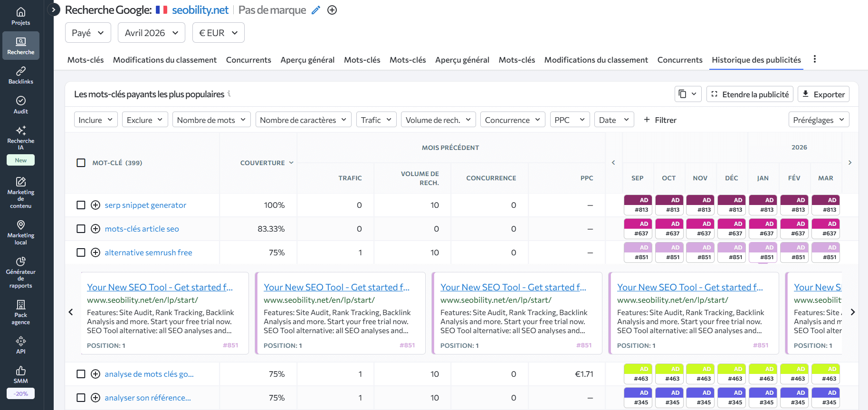Open Payé search type dropdown
Viewport: 868px width, 410px height.
pyautogui.click(x=88, y=33)
